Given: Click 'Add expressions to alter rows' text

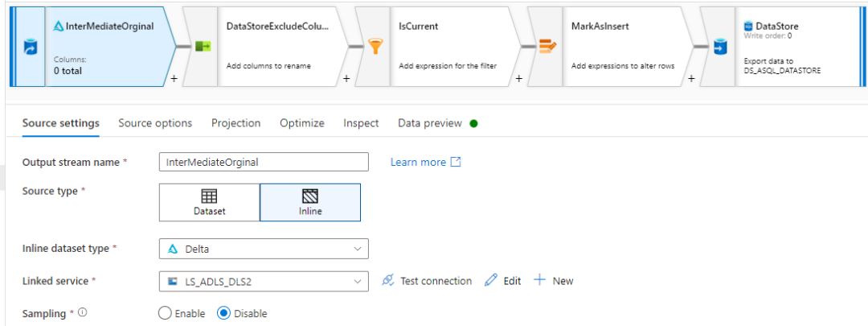Looking at the screenshot, I should tap(623, 66).
